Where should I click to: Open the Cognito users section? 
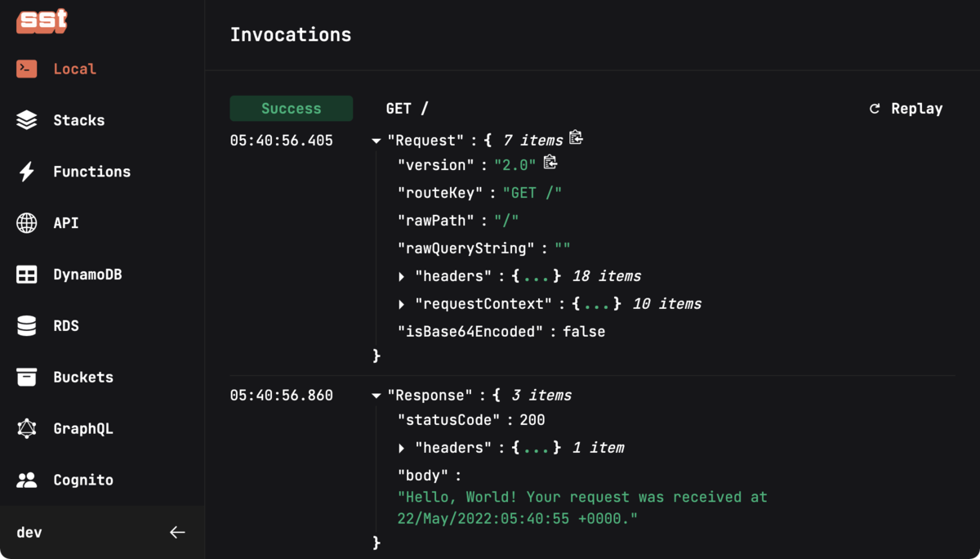tap(27, 480)
